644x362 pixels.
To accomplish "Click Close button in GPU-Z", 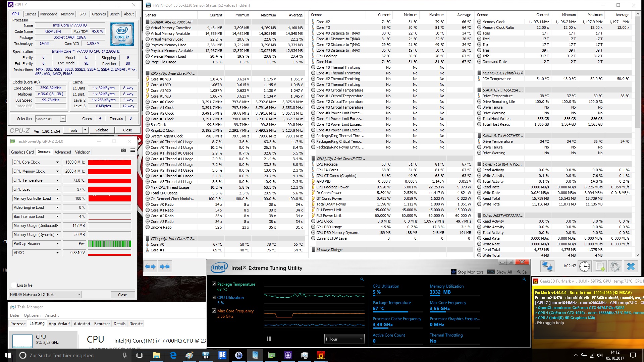I will coord(122,295).
